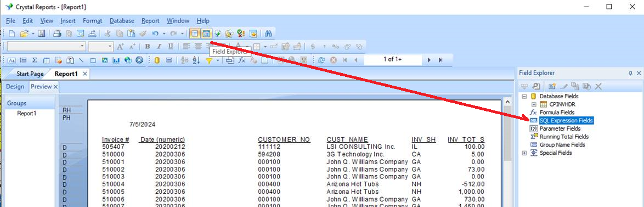Click the Export icon
Image resolution: width=644 pixels, height=207 pixels.
point(92,33)
